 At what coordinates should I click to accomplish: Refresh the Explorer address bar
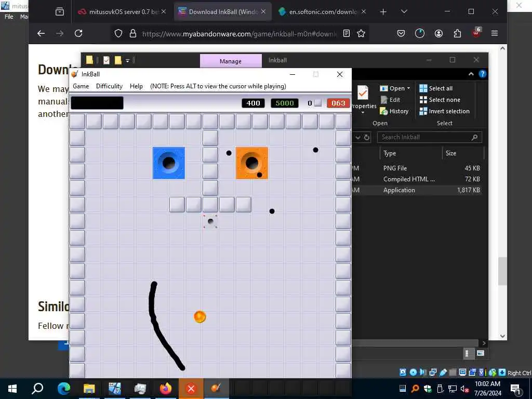point(367,137)
